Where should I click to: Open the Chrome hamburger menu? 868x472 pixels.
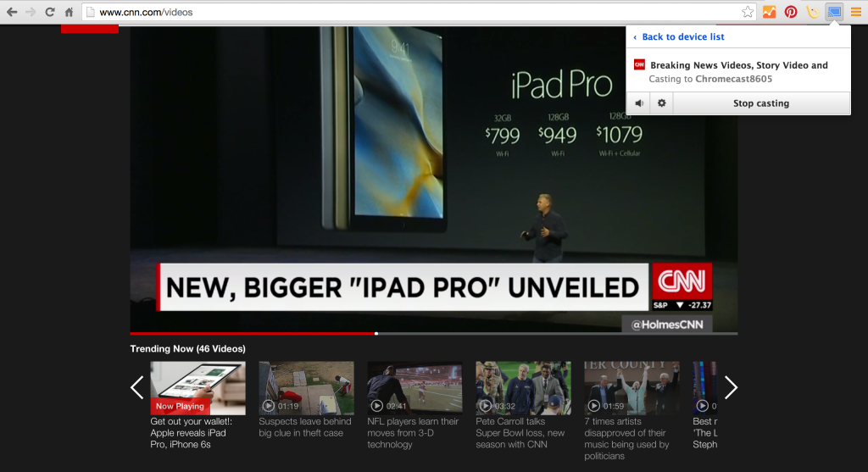[x=856, y=12]
